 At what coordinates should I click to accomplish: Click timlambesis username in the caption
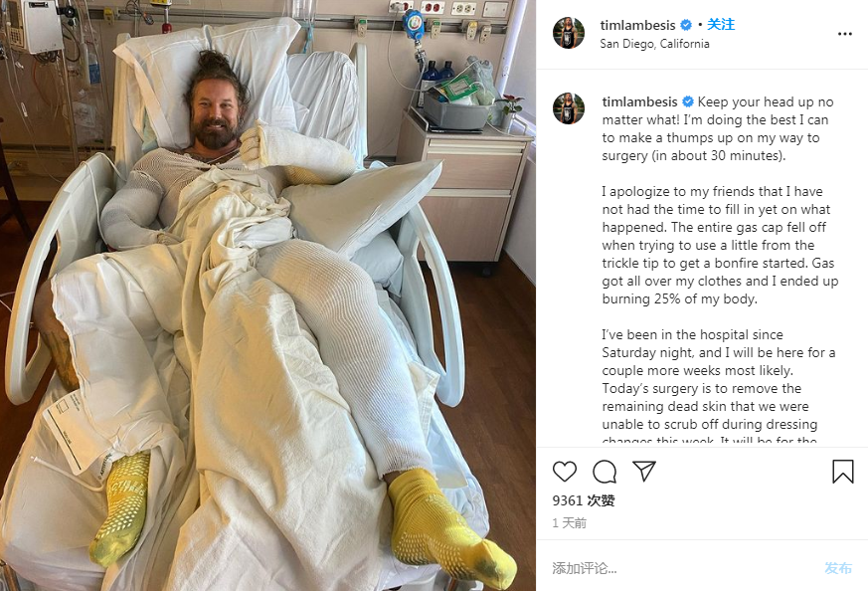pos(639,101)
